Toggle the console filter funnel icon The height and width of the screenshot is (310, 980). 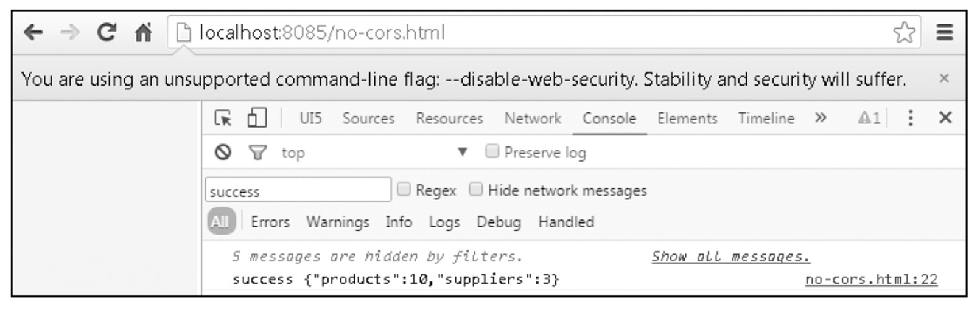[257, 153]
